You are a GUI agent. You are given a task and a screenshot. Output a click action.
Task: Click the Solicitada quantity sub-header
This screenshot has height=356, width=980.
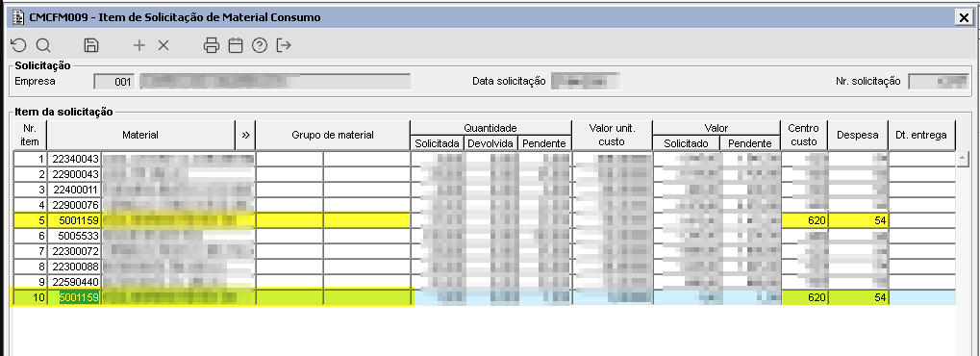point(437,144)
